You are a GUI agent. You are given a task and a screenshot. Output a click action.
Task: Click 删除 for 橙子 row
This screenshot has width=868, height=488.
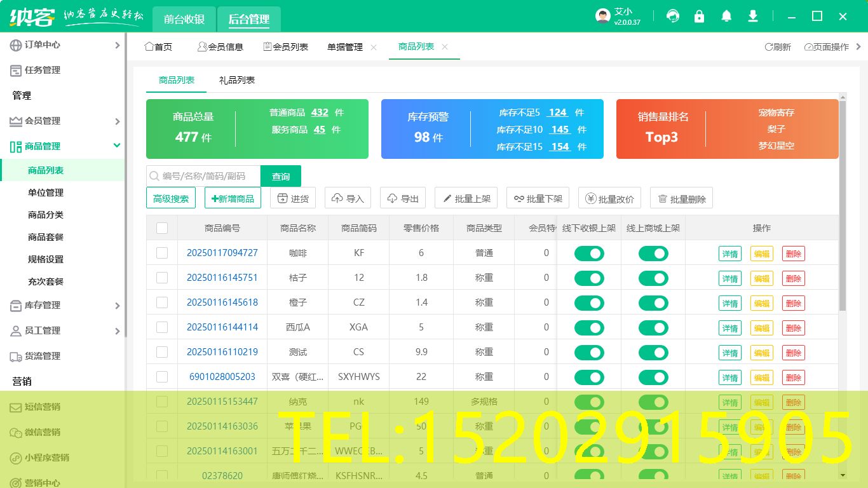[x=794, y=303]
